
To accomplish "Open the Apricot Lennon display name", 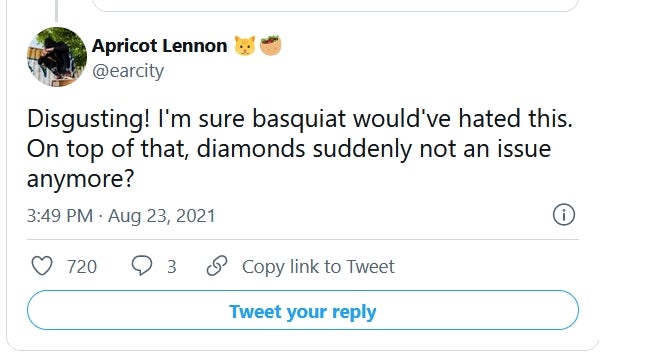I will click(160, 46).
